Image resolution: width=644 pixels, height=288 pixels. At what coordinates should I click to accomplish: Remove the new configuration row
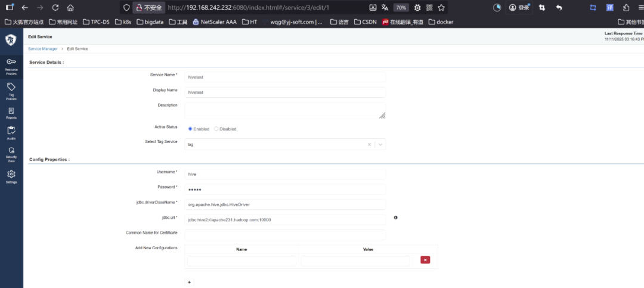(425, 259)
